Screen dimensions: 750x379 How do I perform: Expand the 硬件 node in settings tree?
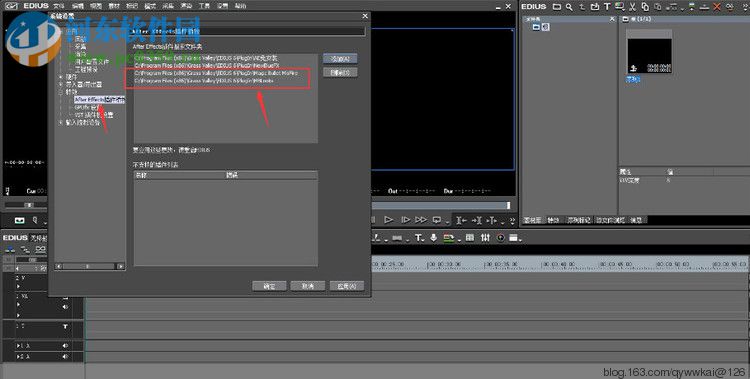click(x=61, y=77)
